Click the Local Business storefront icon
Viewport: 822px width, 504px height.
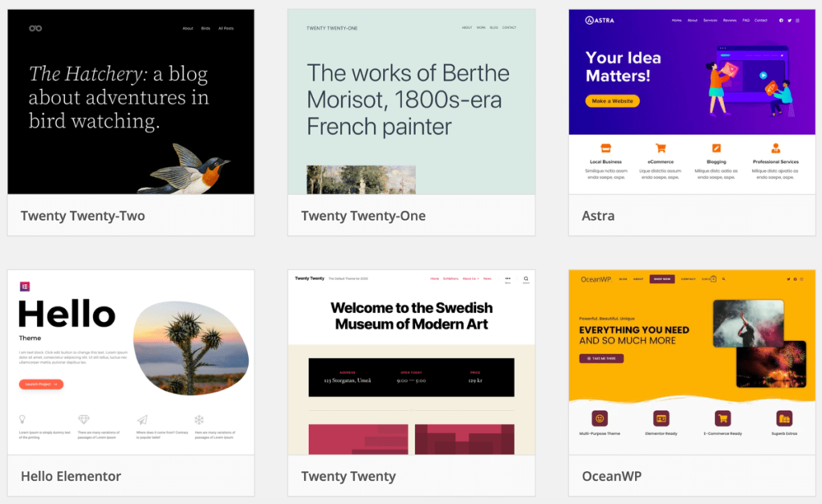[x=605, y=148]
